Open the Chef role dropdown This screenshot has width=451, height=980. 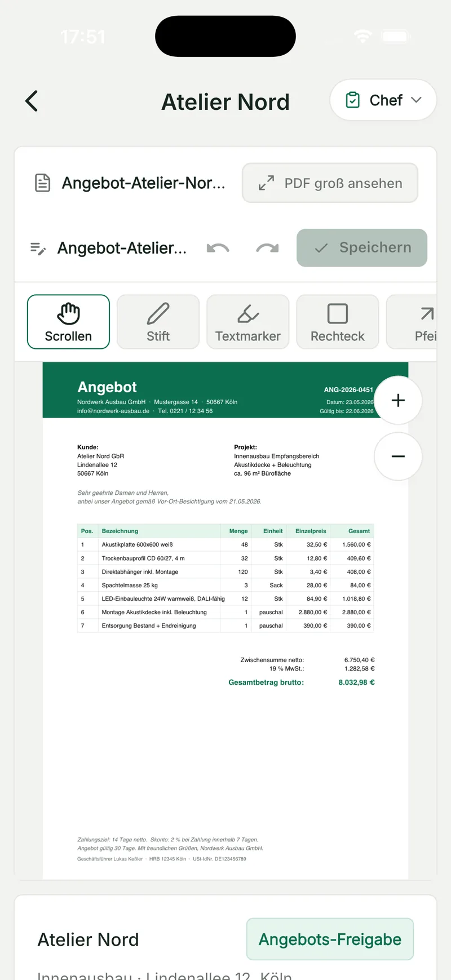click(383, 100)
